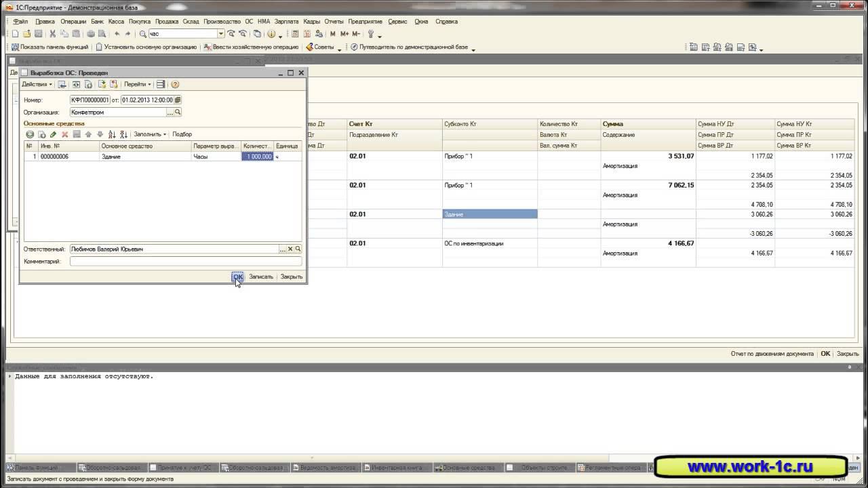The width and height of the screenshot is (868, 488).
Task: Open the Справка menu
Action: pos(446,21)
